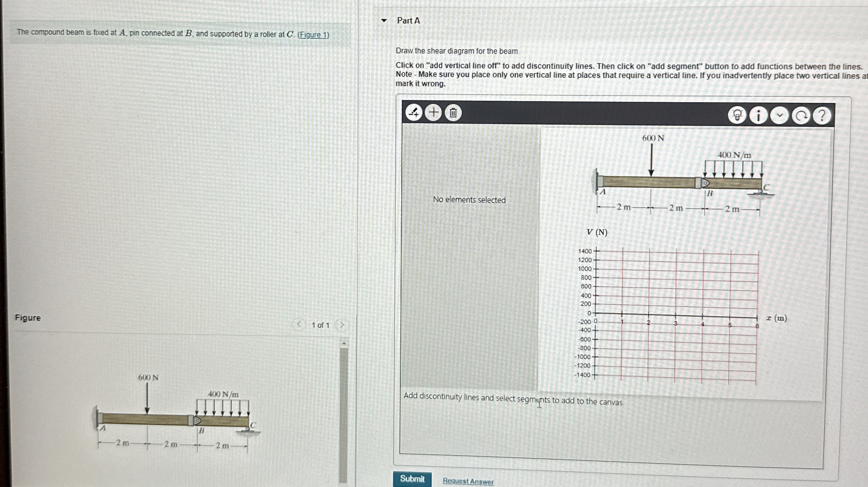Screen dimensions: 868x487
Task: Click the Part A heading
Action: [x=408, y=21]
